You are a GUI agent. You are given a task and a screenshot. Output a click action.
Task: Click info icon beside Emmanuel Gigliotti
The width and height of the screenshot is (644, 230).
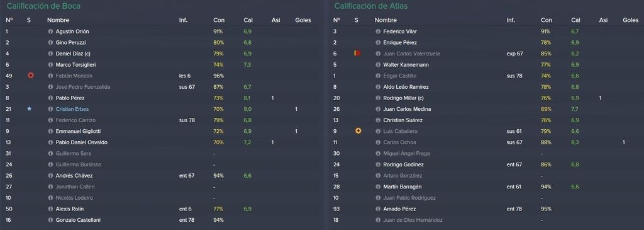coord(50,131)
